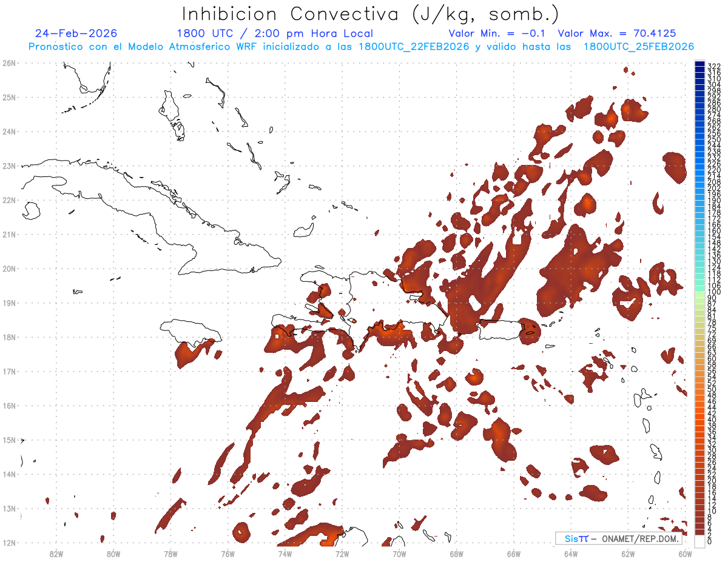Click the darkest blue swatch beside 322
The width and height of the screenshot is (728, 562).
tap(699, 64)
